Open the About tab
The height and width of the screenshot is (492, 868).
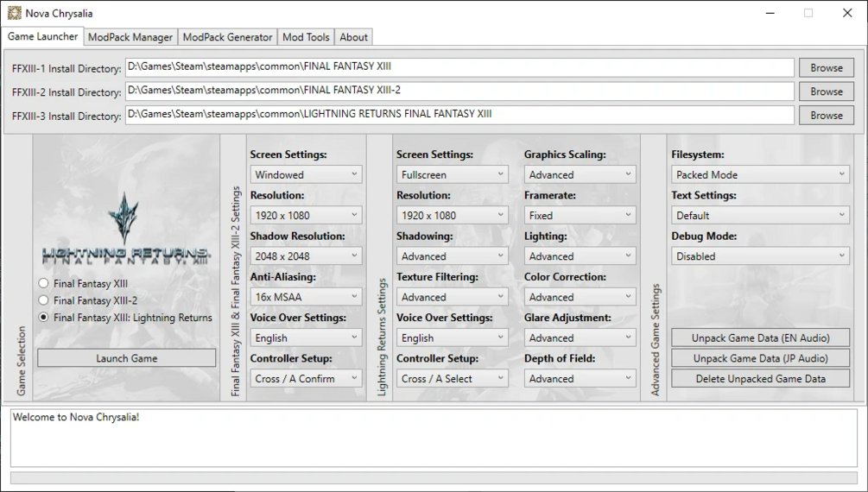coord(353,37)
